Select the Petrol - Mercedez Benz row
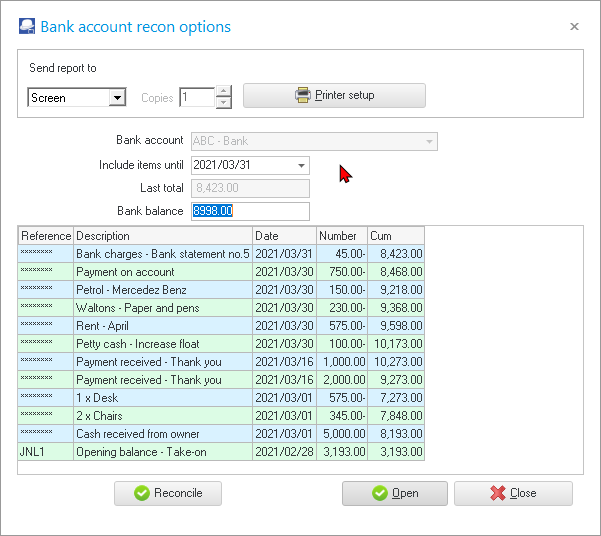 (162, 290)
